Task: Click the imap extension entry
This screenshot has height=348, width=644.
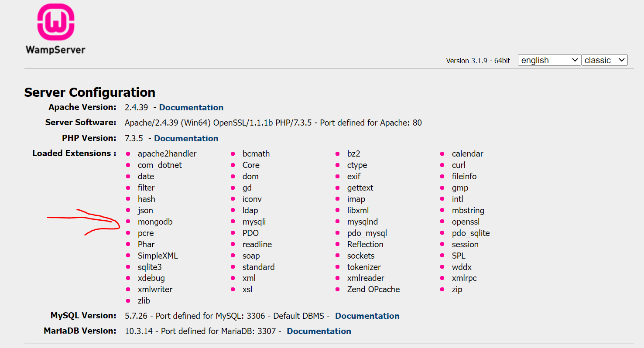Action: pyautogui.click(x=356, y=199)
